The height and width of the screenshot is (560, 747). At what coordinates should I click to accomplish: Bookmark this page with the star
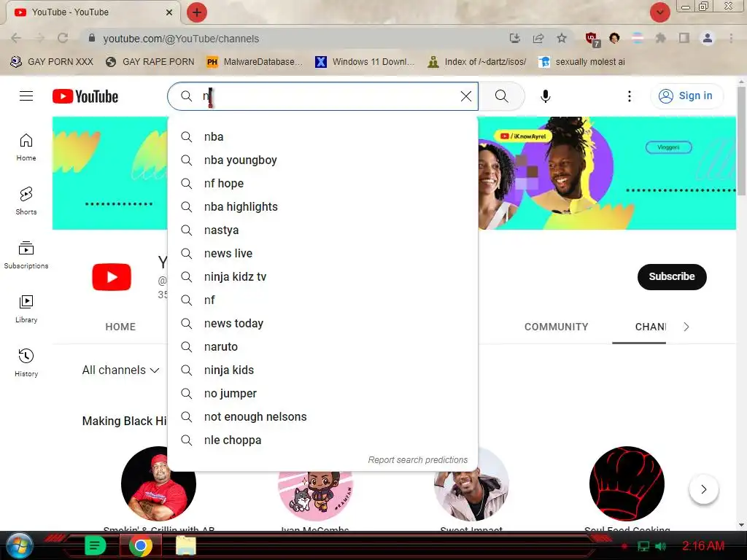click(x=562, y=38)
